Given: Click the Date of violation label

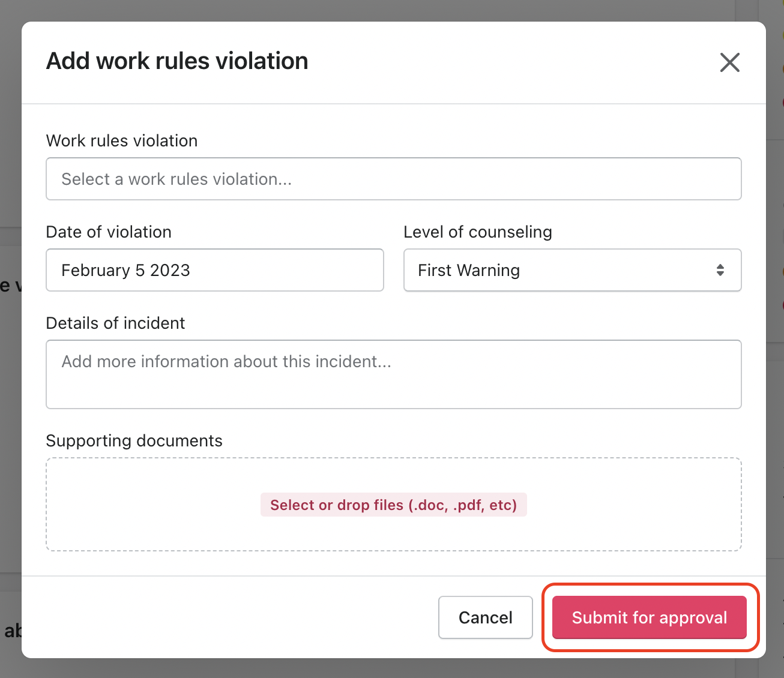Looking at the screenshot, I should coord(109,232).
